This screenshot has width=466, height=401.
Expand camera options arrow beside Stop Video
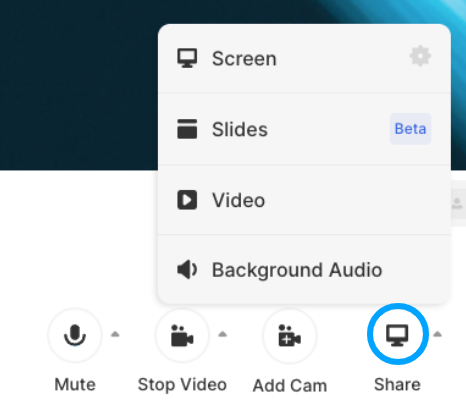click(222, 334)
